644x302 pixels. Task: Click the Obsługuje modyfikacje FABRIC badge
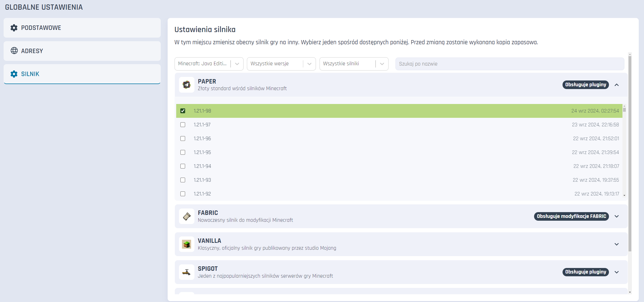(x=571, y=216)
